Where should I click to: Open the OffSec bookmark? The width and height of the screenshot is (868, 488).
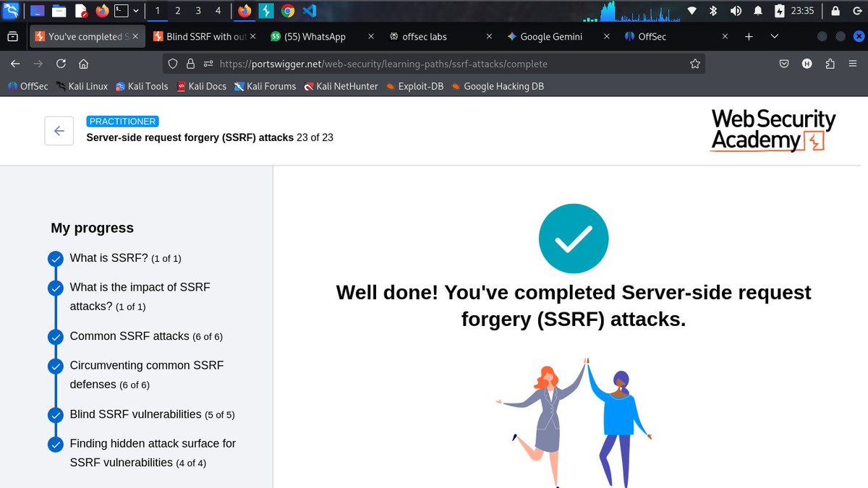point(27,86)
